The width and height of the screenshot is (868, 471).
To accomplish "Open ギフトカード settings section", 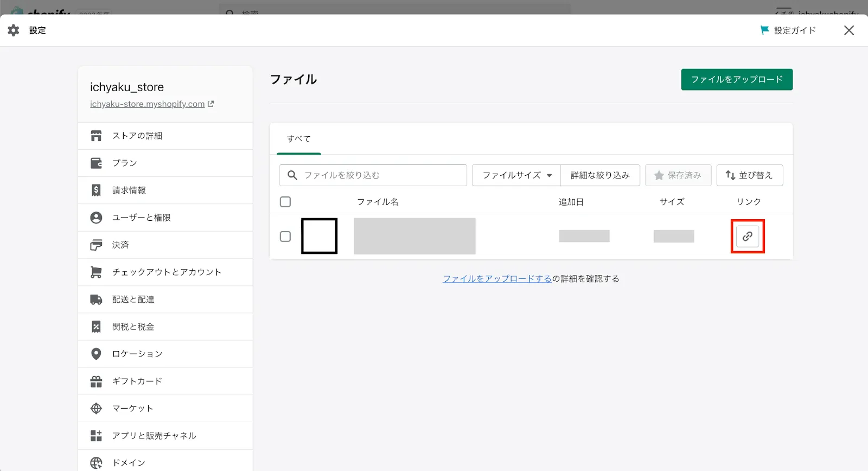I will (165, 381).
